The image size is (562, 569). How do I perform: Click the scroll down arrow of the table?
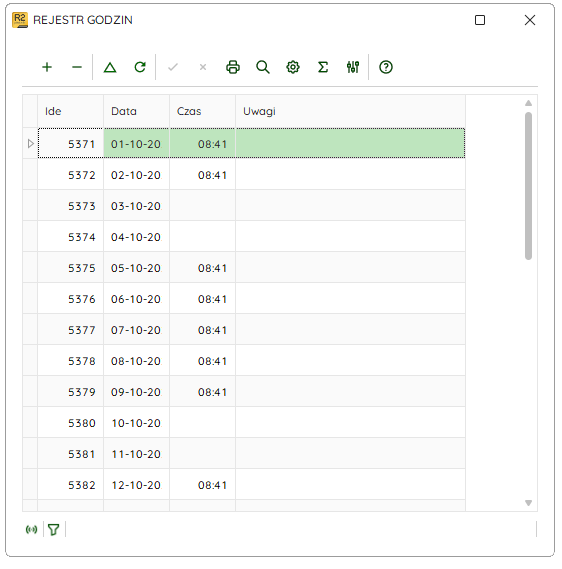[x=528, y=503]
